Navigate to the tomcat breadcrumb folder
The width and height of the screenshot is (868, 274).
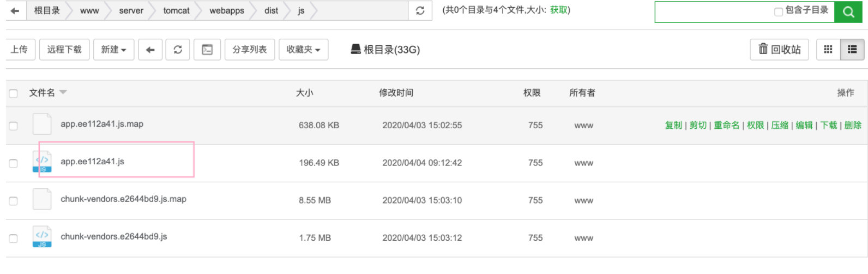click(x=176, y=10)
